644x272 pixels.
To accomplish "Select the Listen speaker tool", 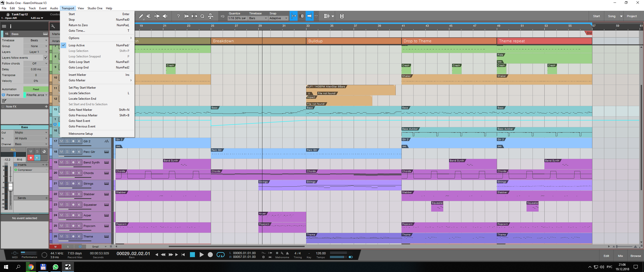I will tap(165, 16).
